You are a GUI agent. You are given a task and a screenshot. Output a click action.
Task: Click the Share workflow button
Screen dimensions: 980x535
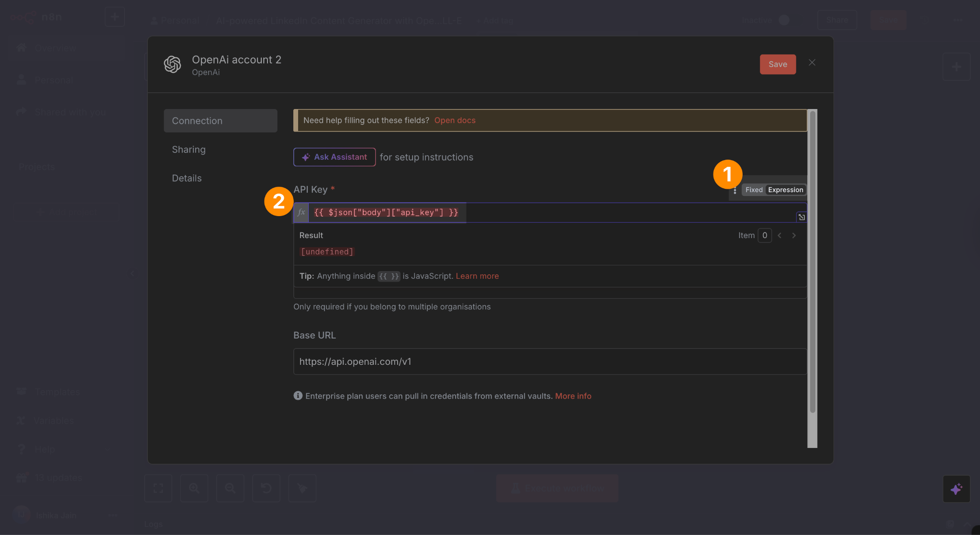click(x=837, y=20)
